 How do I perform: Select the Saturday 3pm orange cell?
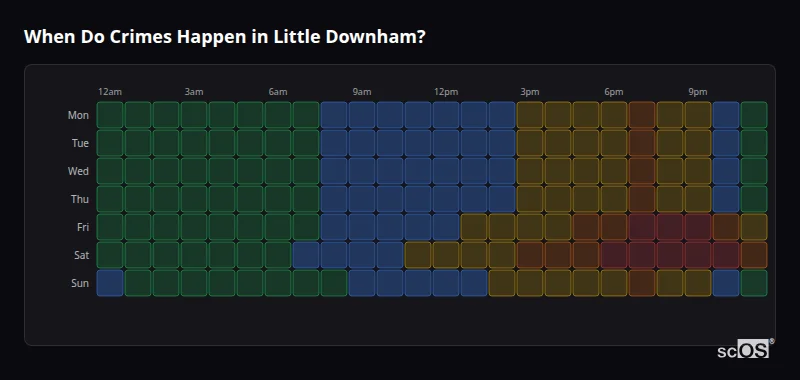[530, 255]
